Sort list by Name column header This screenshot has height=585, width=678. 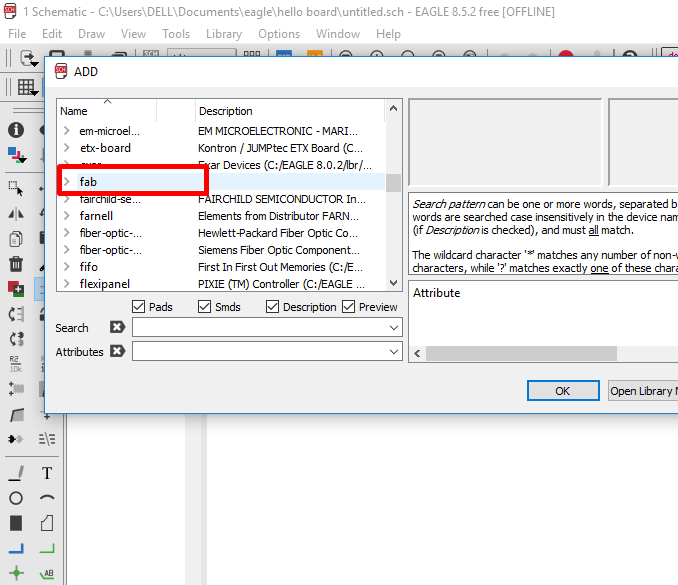(106, 111)
